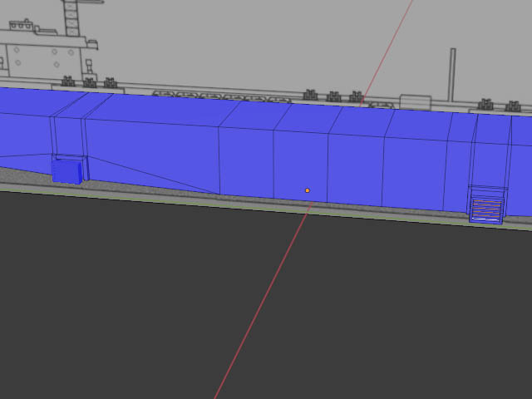Image resolution: width=532 pixels, height=399 pixels.
Task: Select the small blue cube near the hull bottom
Action: pyautogui.click(x=67, y=172)
